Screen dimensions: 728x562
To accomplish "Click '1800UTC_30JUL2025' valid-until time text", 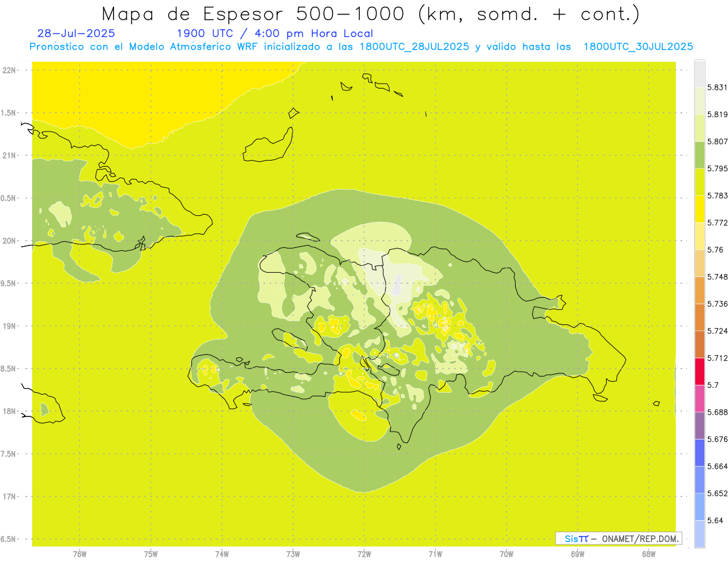I will (x=638, y=47).
